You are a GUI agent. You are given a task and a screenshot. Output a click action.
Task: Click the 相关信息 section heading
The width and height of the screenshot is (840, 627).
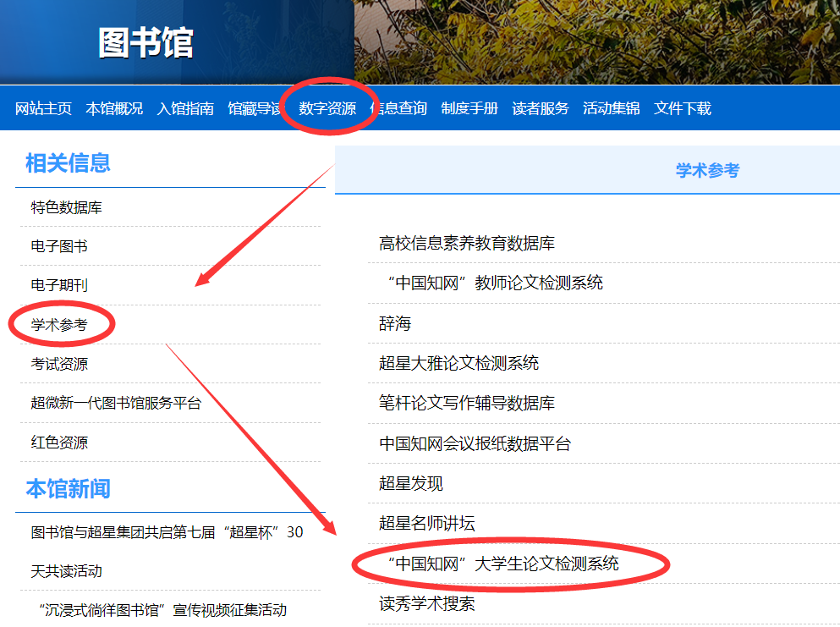(68, 163)
